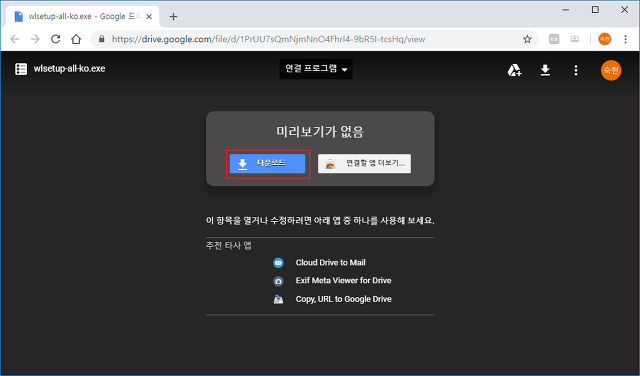This screenshot has width=640, height=376.
Task: Add file to My Drive icon
Action: tap(514, 70)
